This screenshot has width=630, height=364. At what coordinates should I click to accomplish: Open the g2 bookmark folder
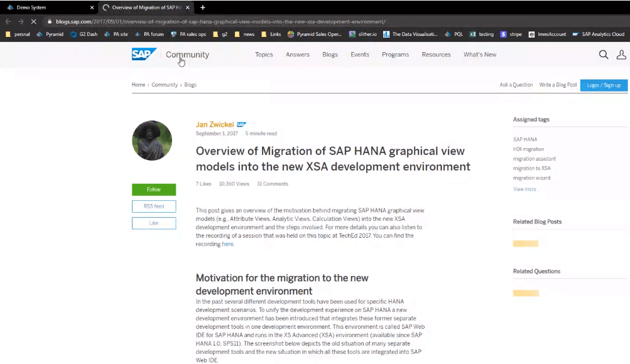[x=220, y=34]
